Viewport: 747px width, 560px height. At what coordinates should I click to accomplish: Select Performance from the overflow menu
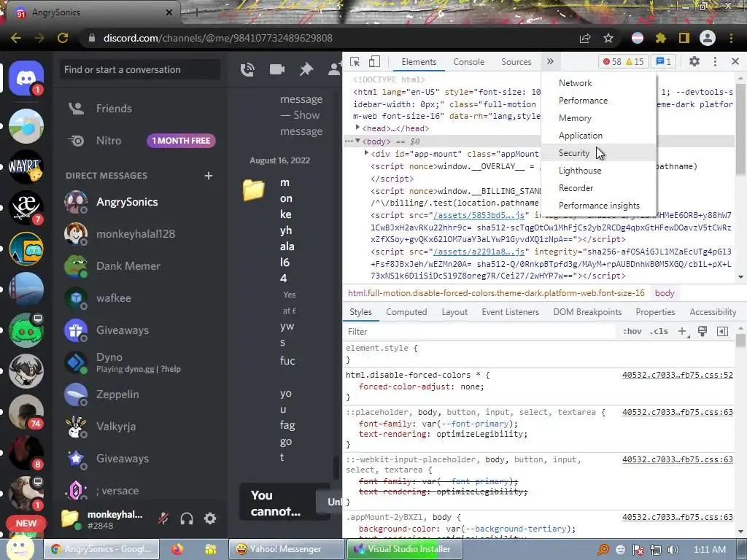[x=599, y=101]
